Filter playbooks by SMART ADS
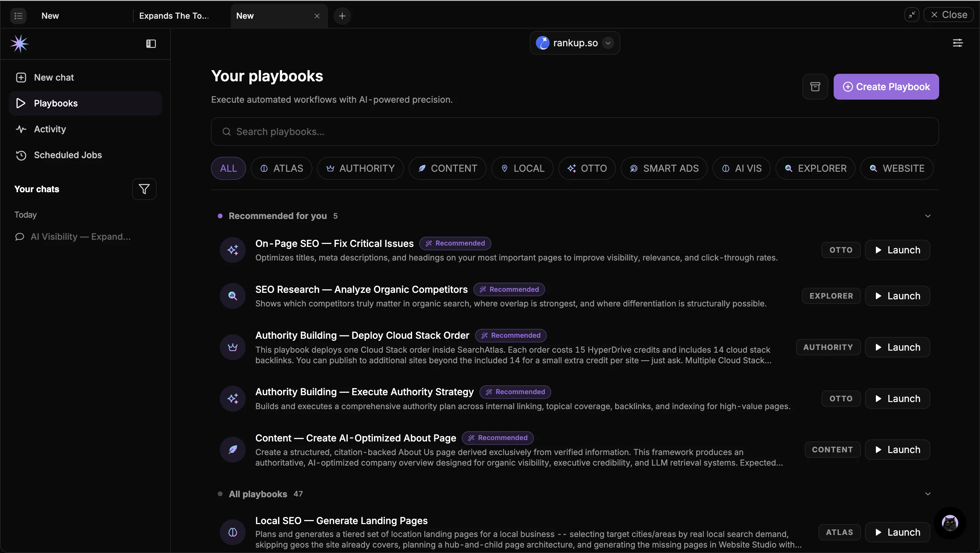Viewport: 980px width, 553px height. point(664,168)
